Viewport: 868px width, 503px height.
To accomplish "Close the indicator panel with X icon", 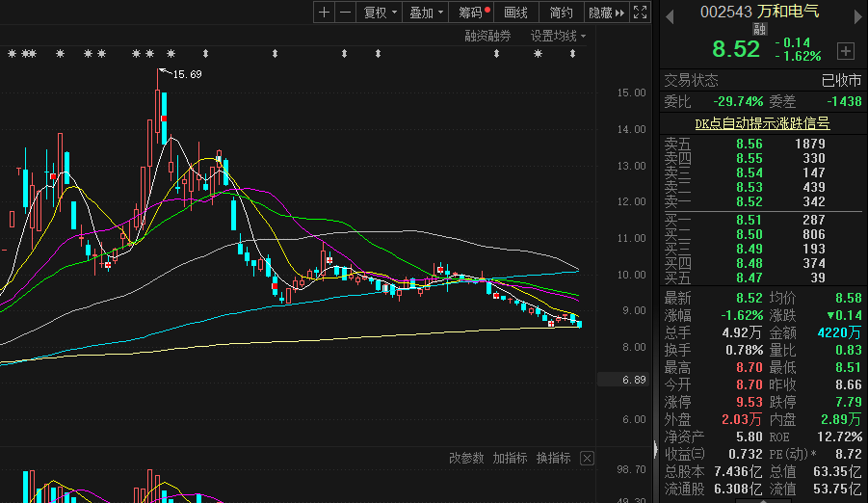I will (x=587, y=459).
